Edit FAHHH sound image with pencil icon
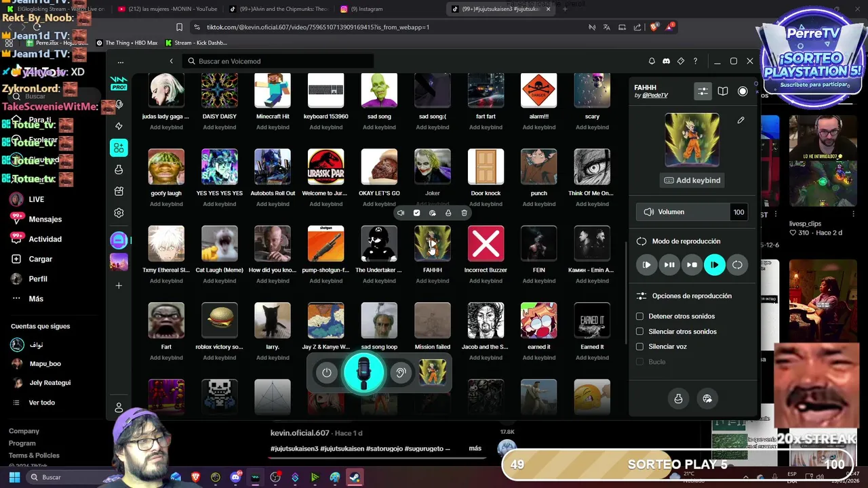868x488 pixels. 741,120
